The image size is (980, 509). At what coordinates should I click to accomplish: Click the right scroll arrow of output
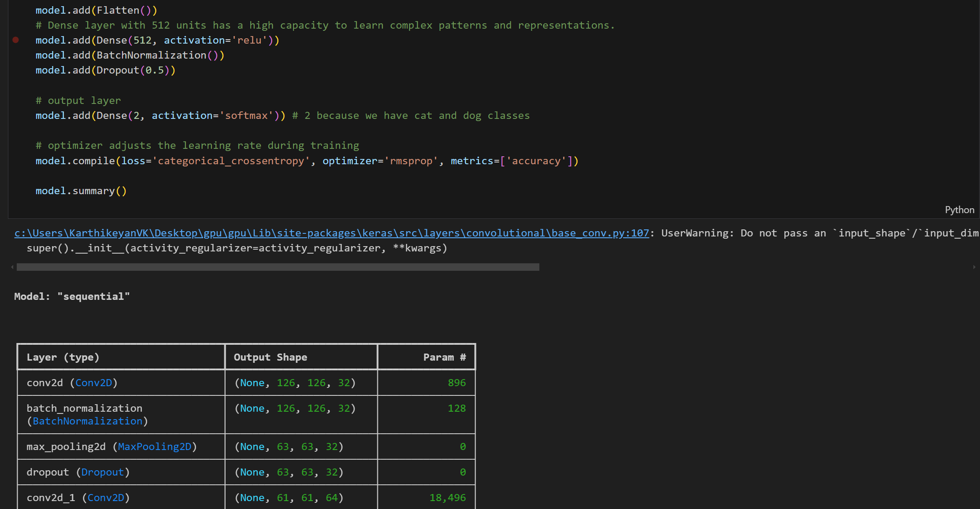click(x=974, y=267)
